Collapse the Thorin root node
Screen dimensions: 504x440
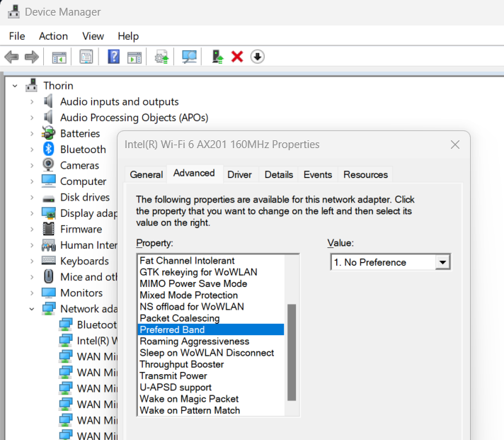tap(15, 86)
